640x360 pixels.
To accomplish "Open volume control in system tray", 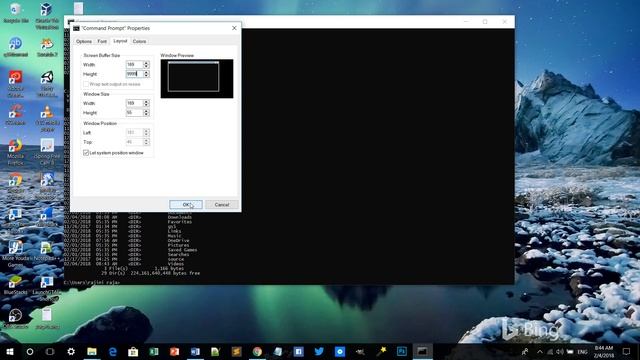I will 560,352.
